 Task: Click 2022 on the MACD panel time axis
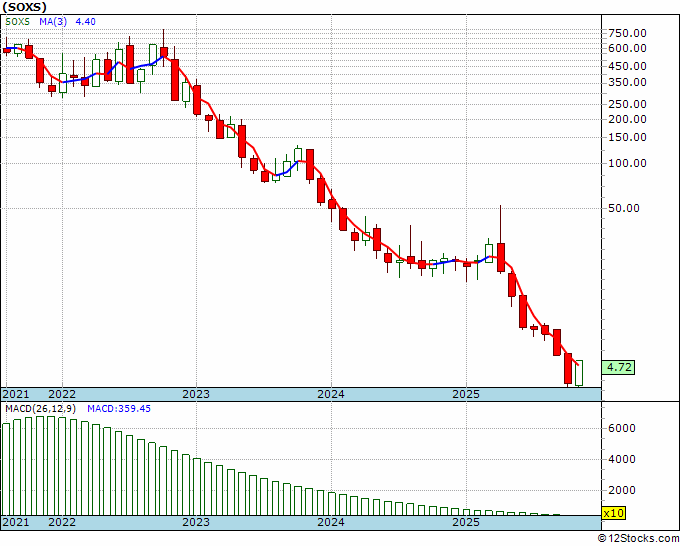click(x=62, y=522)
